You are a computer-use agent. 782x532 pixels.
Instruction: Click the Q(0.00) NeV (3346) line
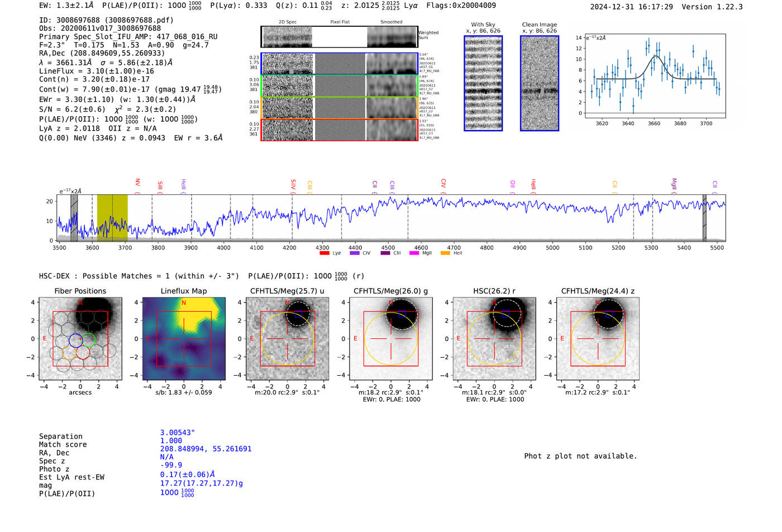(x=131, y=138)
